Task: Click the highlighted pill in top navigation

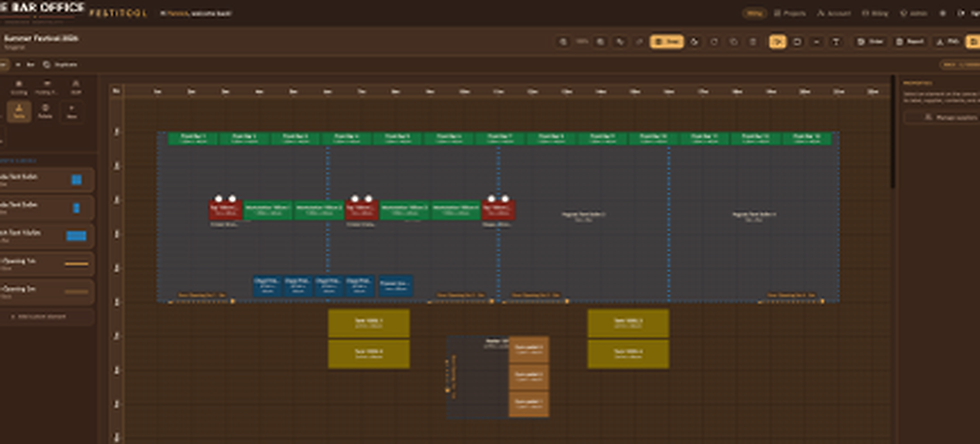Action: click(754, 13)
